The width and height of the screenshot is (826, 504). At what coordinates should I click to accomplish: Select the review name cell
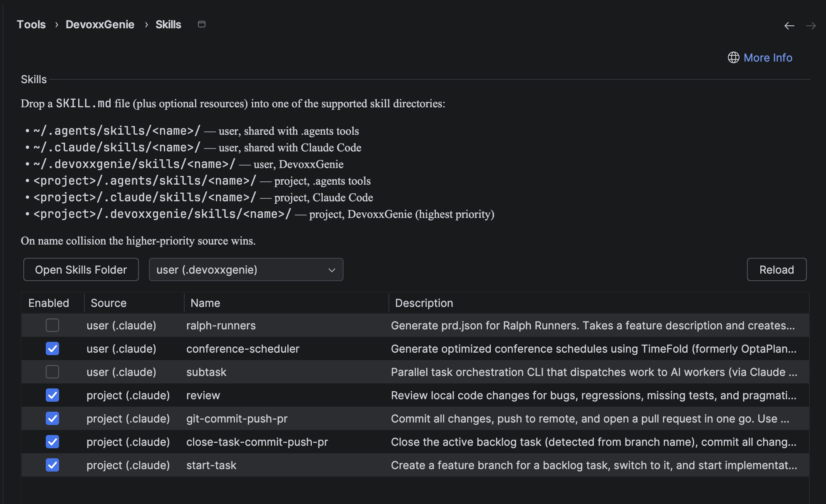pos(286,395)
